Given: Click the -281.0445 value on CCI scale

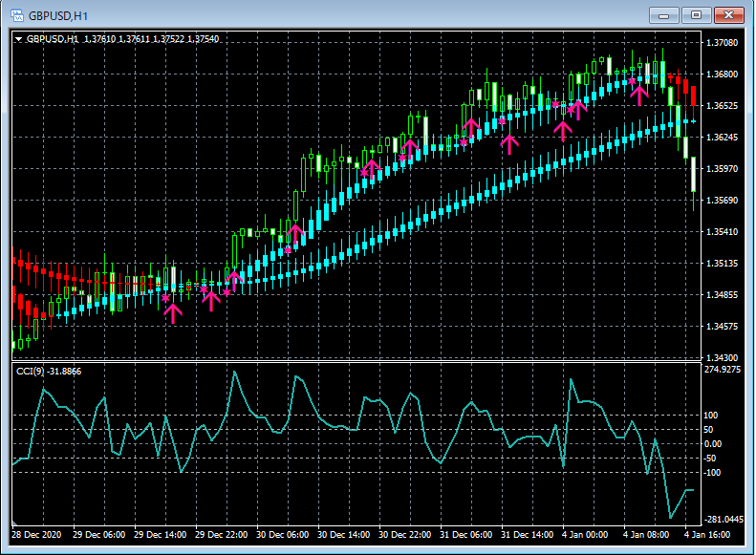Looking at the screenshot, I should click(722, 519).
